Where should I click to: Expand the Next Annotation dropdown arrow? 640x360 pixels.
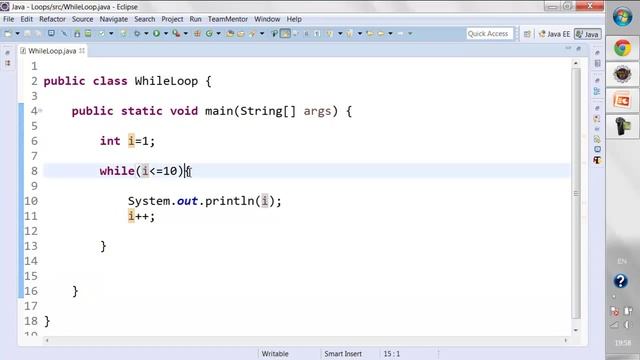coord(340,33)
